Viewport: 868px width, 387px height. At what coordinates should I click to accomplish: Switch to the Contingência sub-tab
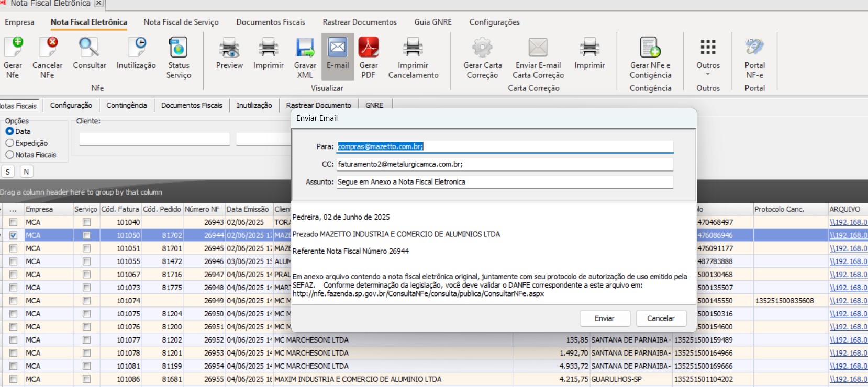click(x=126, y=105)
